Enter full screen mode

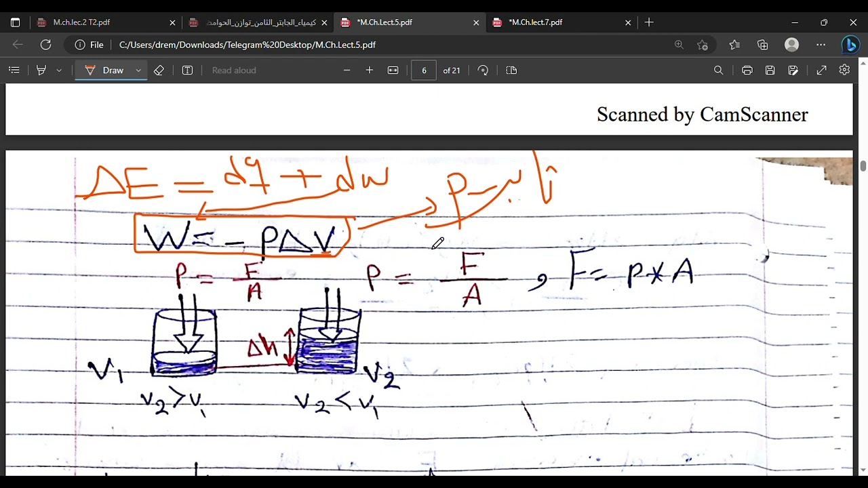point(821,70)
